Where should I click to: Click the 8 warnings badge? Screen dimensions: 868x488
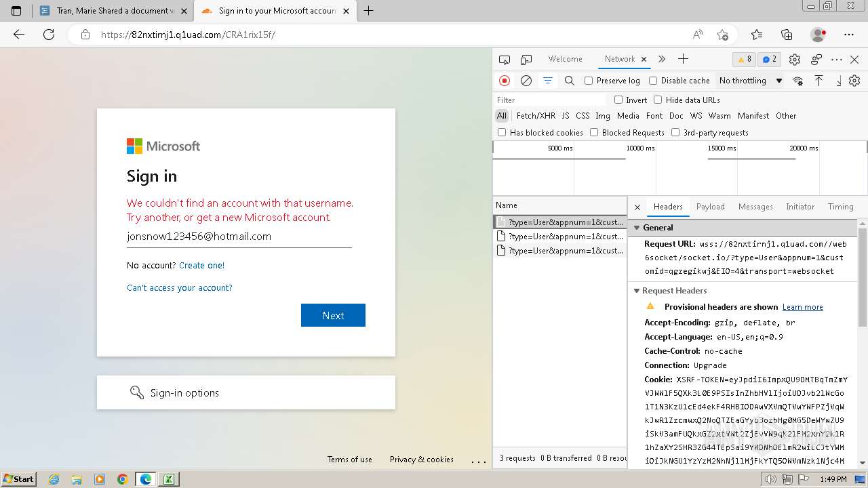[x=745, y=60]
